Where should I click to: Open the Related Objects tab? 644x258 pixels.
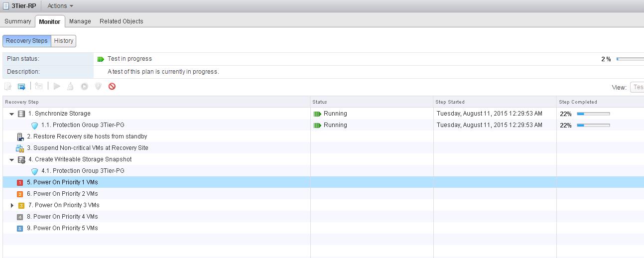click(x=122, y=21)
